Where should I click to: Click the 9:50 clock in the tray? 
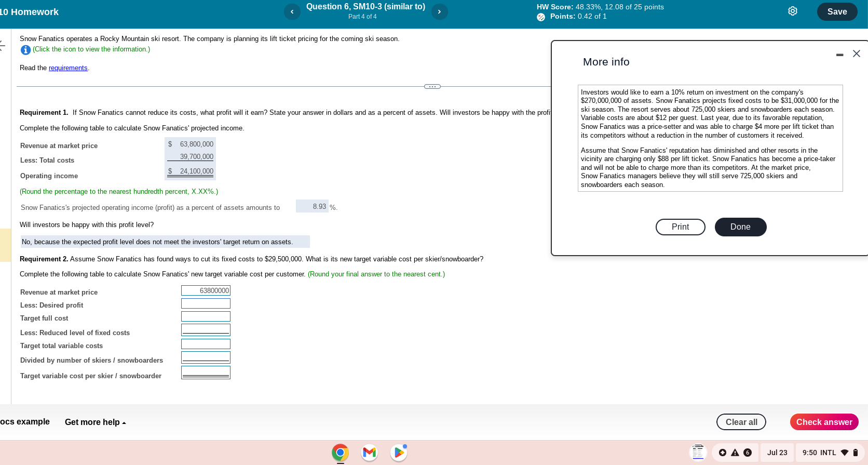pos(809,453)
